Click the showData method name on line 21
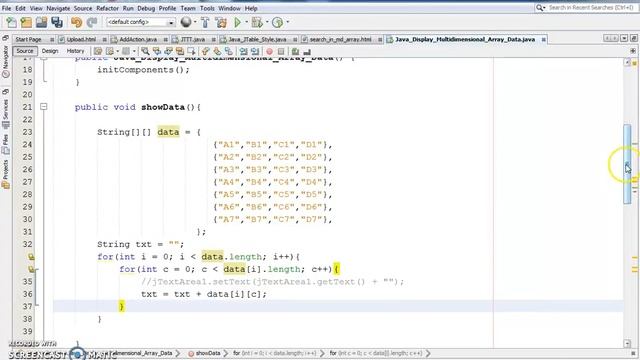The height and width of the screenshot is (360, 640). click(163, 107)
